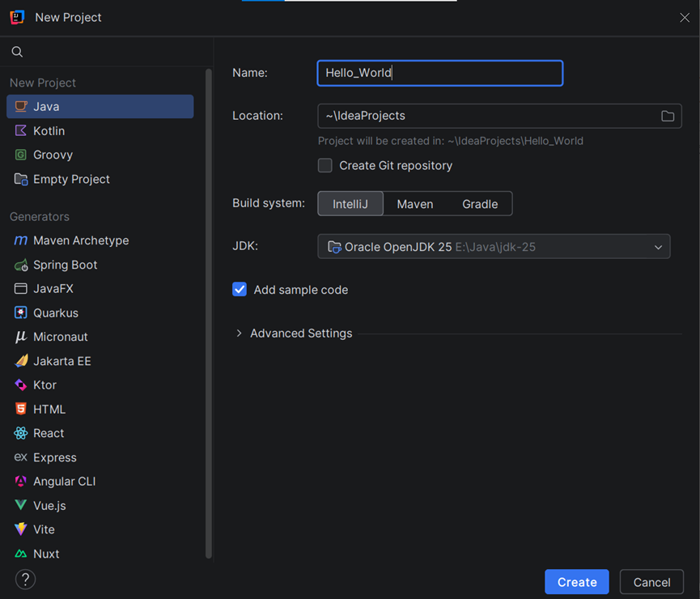The width and height of the screenshot is (700, 599).
Task: Click the Maven Archetype m icon
Action: click(21, 240)
